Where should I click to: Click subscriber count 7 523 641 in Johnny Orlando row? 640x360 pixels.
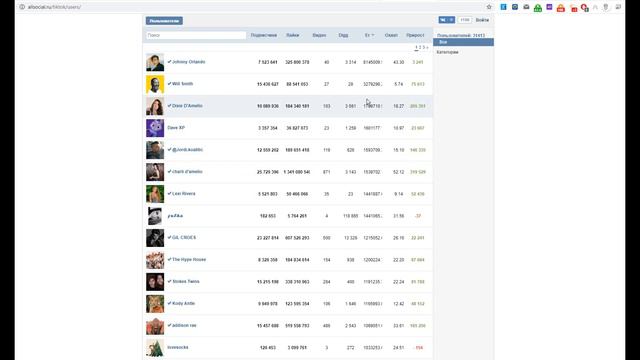click(268, 62)
